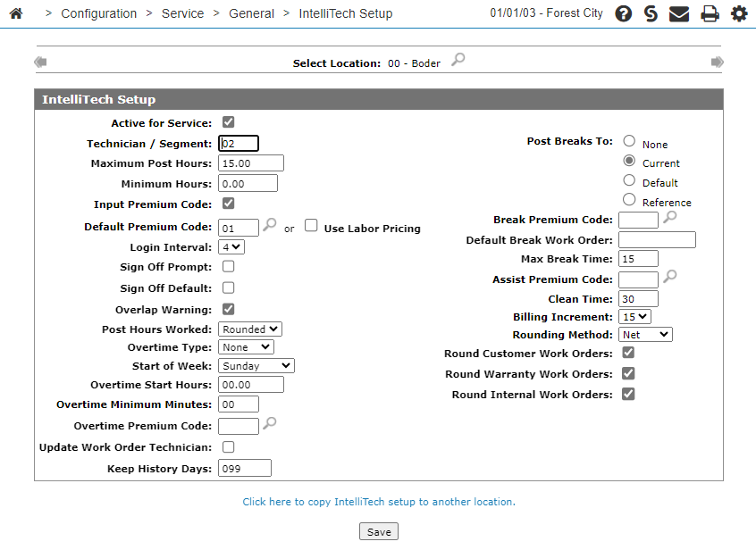
Task: Enable Use Labor Pricing checkbox
Action: pos(312,225)
